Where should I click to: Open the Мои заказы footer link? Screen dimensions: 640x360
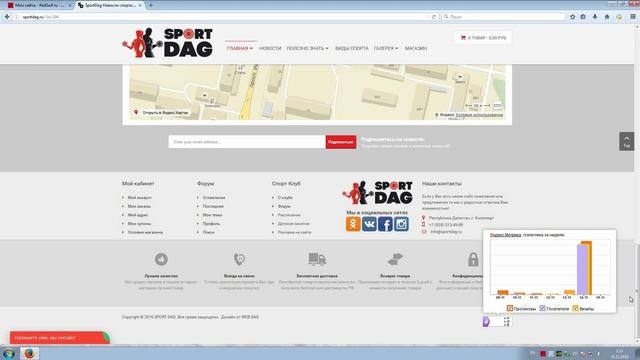tap(139, 207)
